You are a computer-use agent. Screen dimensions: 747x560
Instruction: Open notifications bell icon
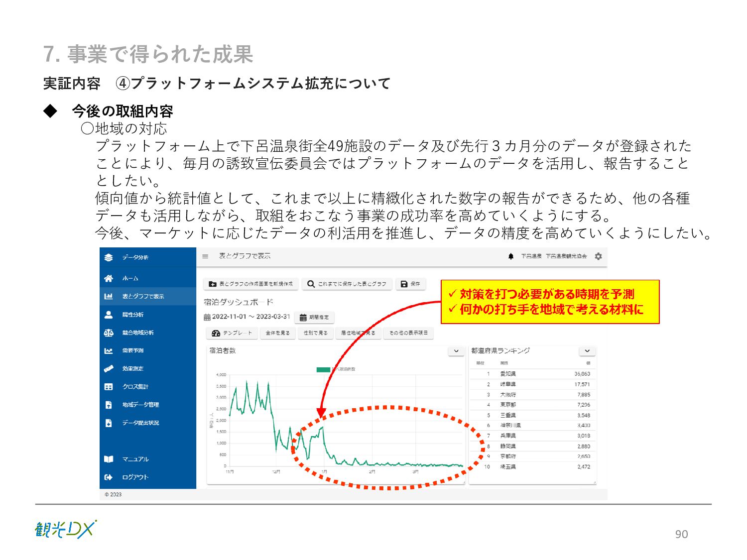click(511, 256)
